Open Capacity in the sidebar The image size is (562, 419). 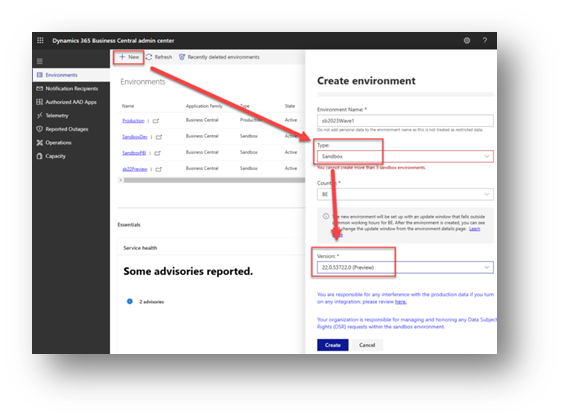click(71, 156)
